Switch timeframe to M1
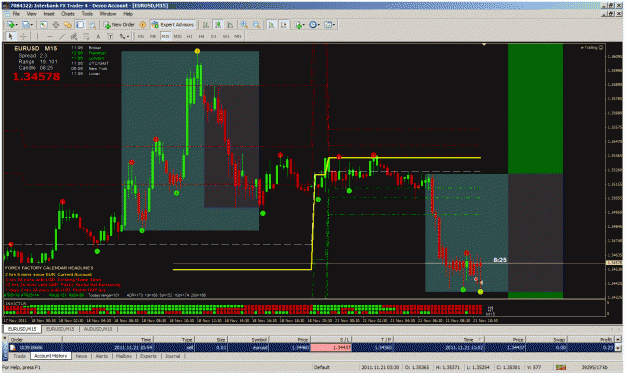Image resolution: width=625 pixels, height=373 pixels. pyautogui.click(x=141, y=36)
